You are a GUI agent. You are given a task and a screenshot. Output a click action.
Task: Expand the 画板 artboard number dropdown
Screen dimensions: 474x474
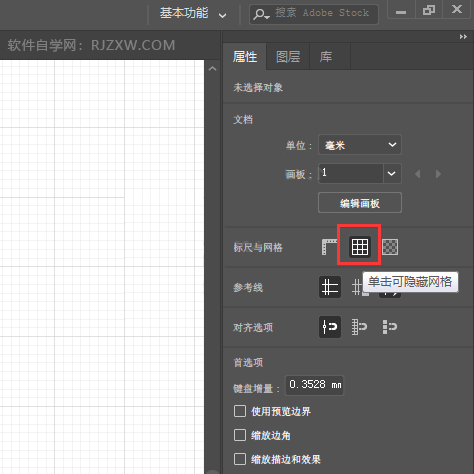(392, 173)
